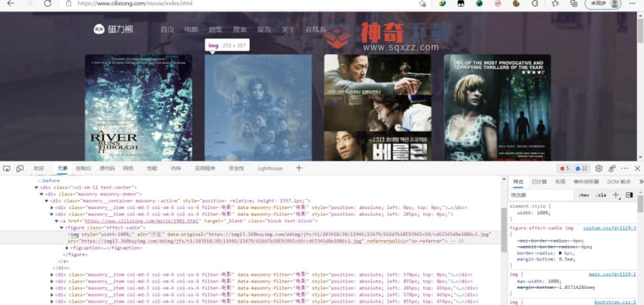Expand the figcaption node
The height and width of the screenshot is (305, 644).
pos(68,248)
